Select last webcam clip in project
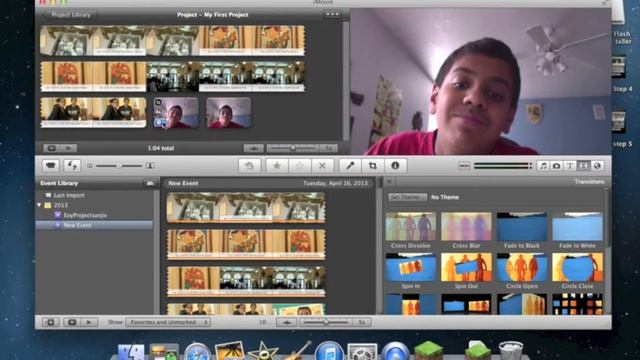 228,113
